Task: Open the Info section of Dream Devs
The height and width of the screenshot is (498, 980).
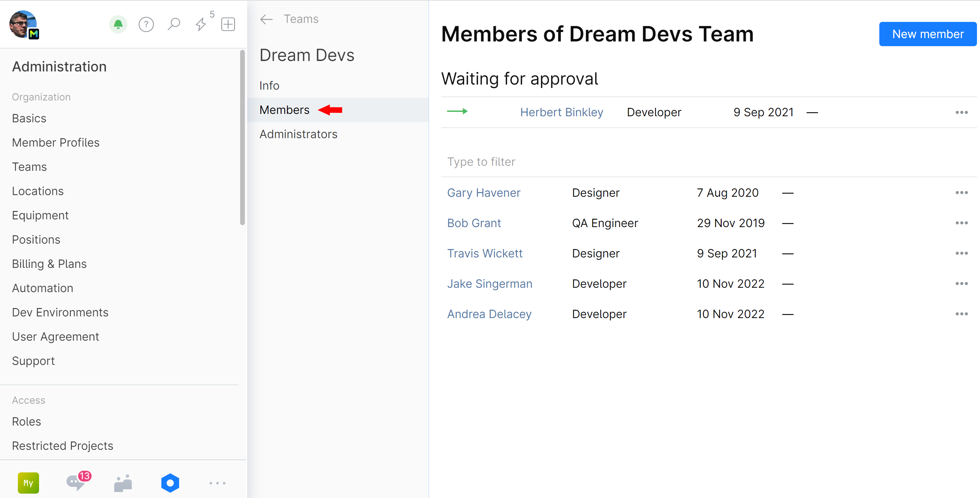Action: tap(269, 85)
